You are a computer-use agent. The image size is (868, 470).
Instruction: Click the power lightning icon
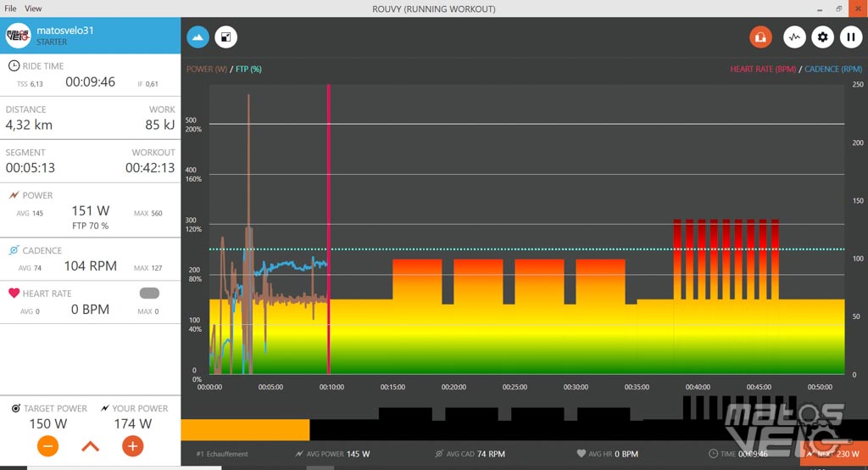click(x=14, y=195)
